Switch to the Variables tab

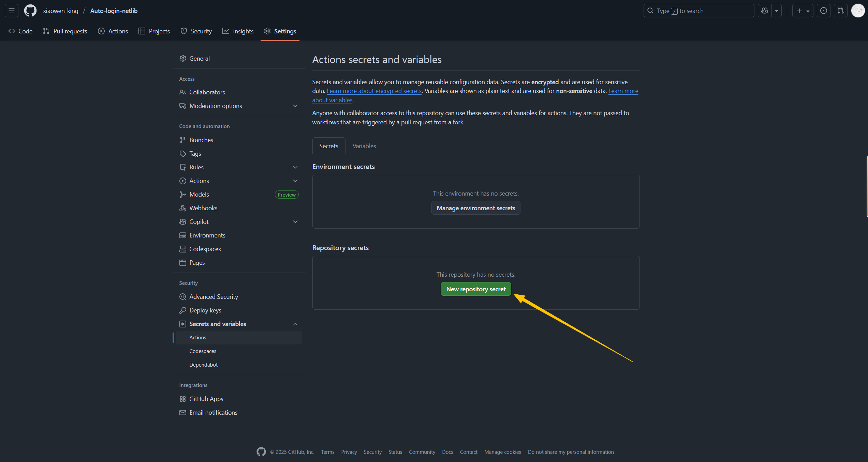[364, 146]
